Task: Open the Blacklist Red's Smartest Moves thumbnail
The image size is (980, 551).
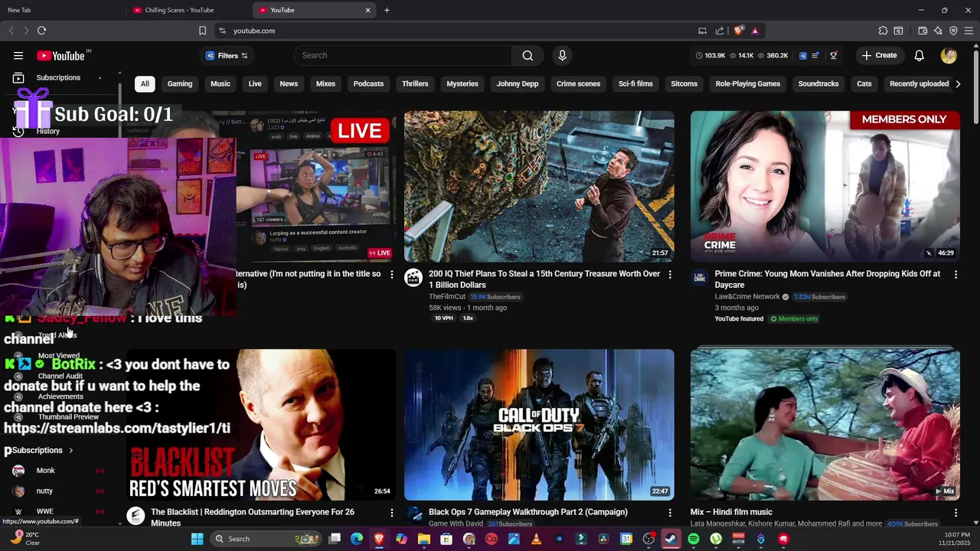Action: [261, 425]
